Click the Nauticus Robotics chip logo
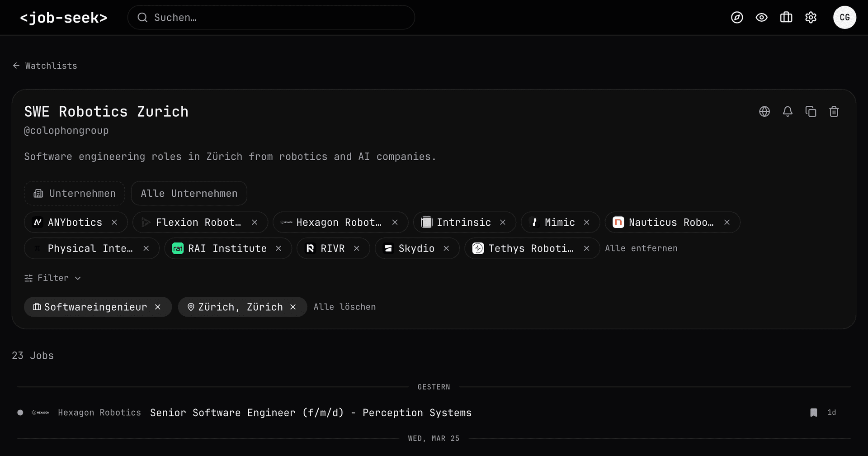868x456 pixels. 618,223
